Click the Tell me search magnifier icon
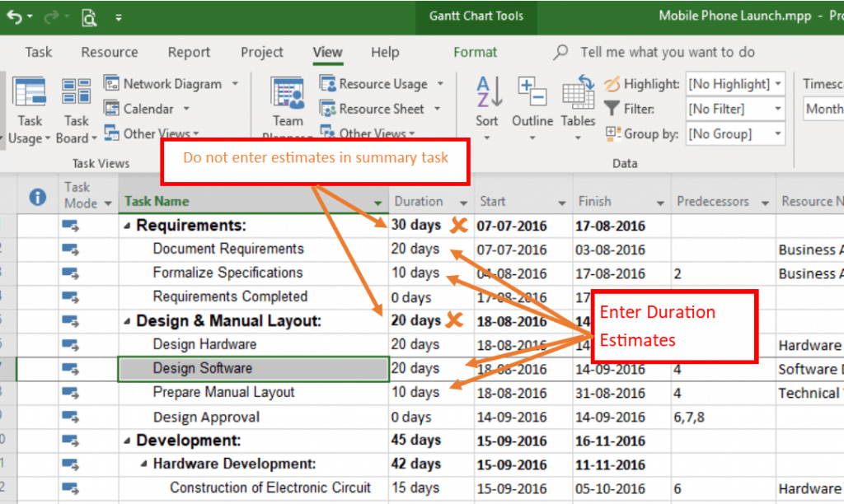The width and height of the screenshot is (844, 504). [560, 52]
